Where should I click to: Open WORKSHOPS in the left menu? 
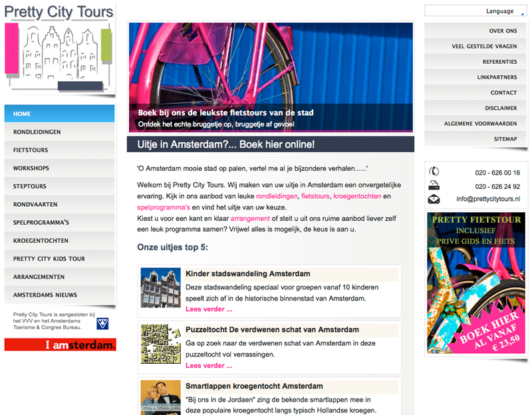click(59, 168)
